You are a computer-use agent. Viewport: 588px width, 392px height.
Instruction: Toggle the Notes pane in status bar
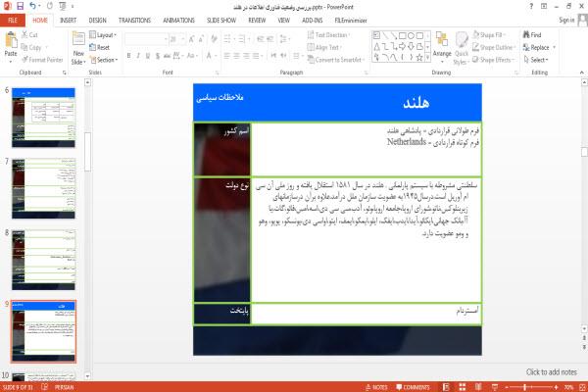pyautogui.click(x=376, y=387)
